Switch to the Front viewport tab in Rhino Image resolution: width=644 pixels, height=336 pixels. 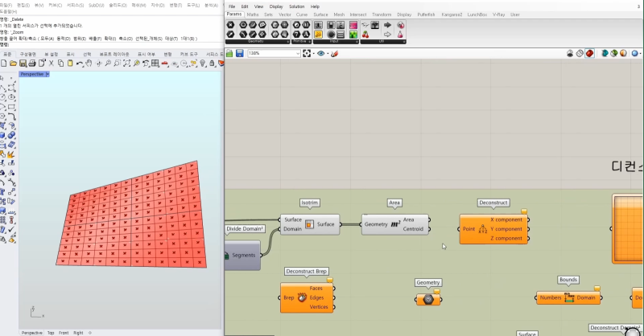64,333
